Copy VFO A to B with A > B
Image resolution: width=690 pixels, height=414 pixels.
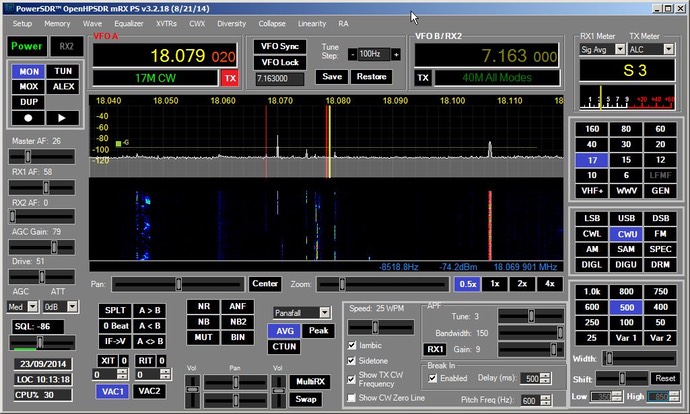tap(151, 310)
